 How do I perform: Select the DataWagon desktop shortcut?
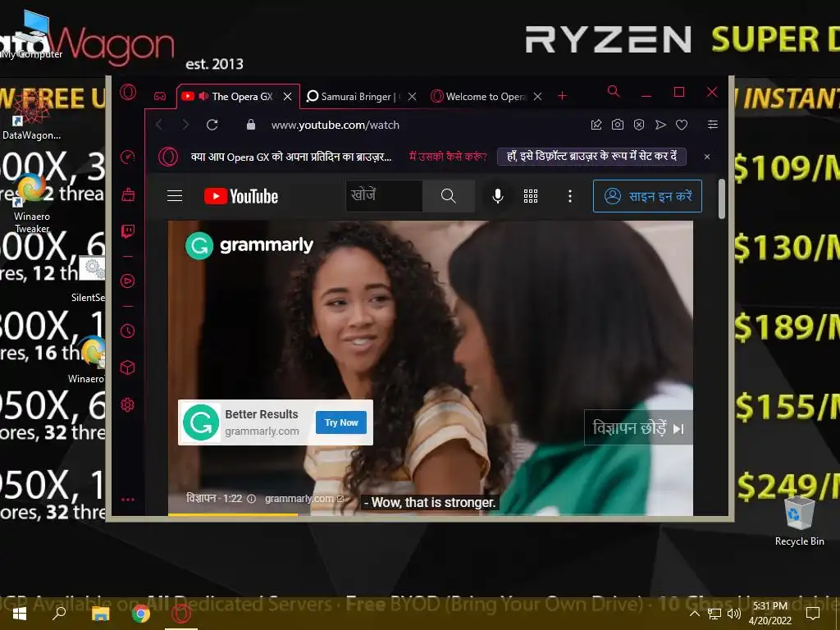pyautogui.click(x=32, y=113)
